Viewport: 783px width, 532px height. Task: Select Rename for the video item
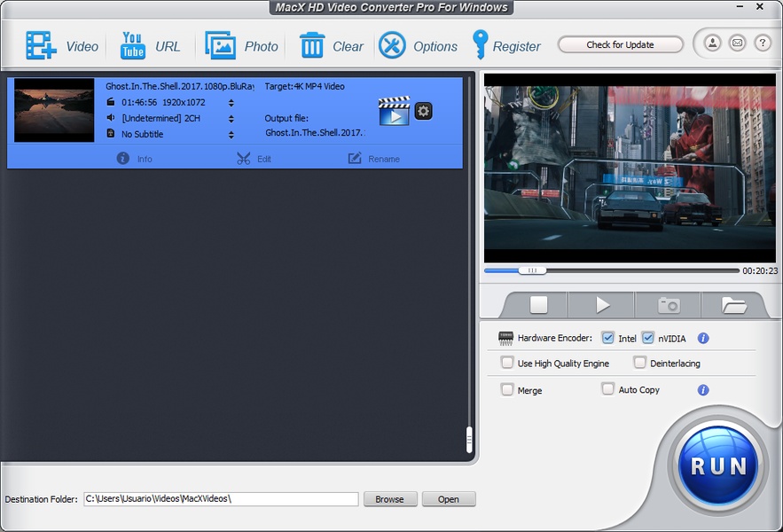(x=373, y=159)
